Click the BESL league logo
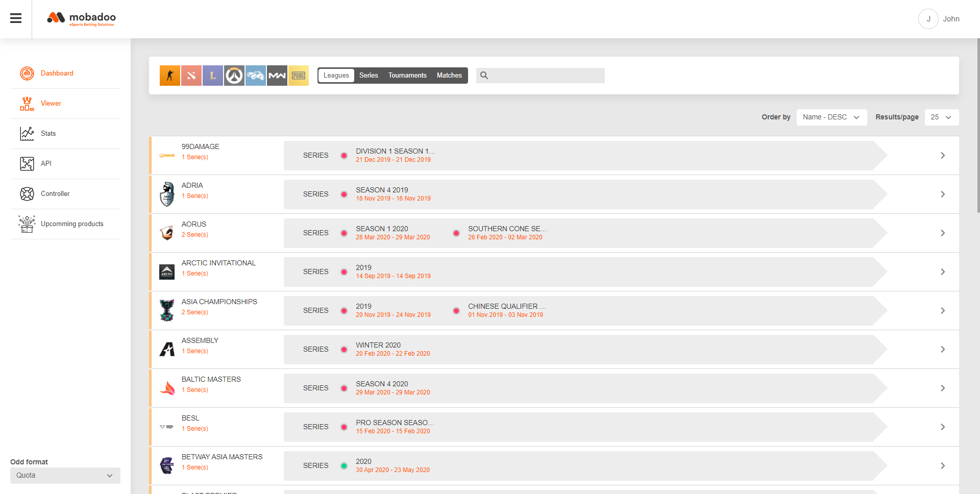This screenshot has width=980, height=494. coord(167,427)
